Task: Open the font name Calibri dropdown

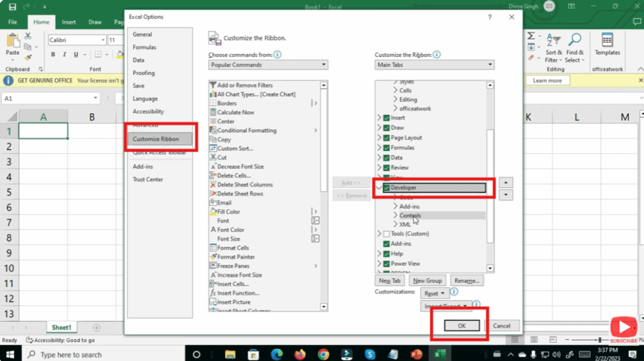Action: 103,40
